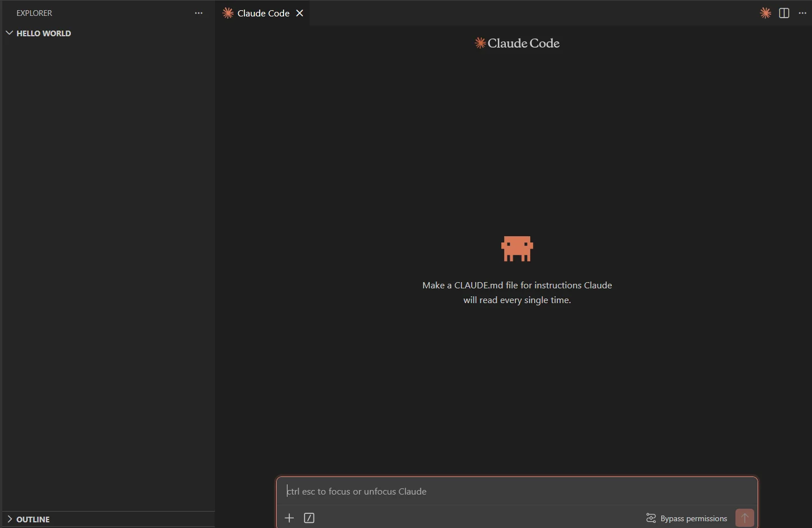The width and height of the screenshot is (812, 528).
Task: Open more actions ellipsis in editor toolbar
Action: pyautogui.click(x=803, y=13)
